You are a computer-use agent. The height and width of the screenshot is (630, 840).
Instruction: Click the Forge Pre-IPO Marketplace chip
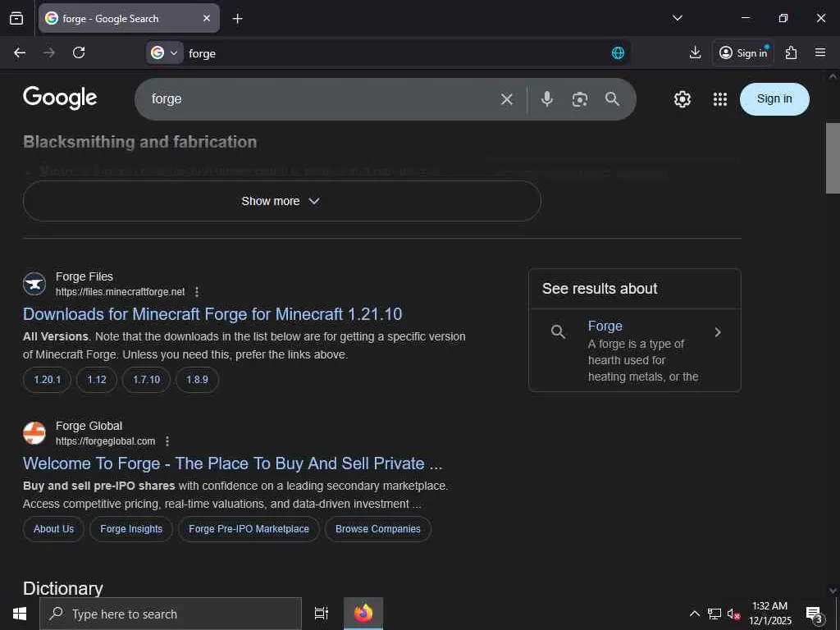click(249, 529)
